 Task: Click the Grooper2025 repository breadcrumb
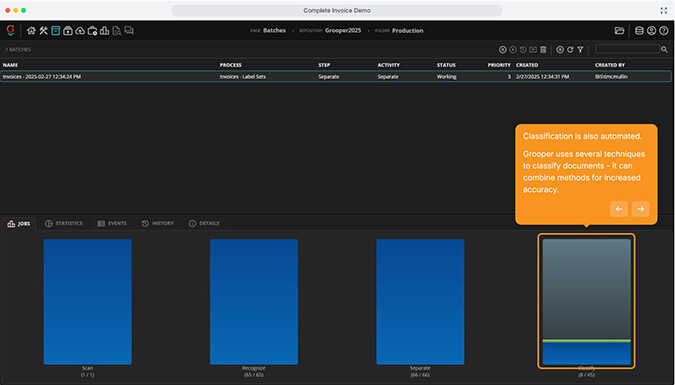pyautogui.click(x=343, y=31)
